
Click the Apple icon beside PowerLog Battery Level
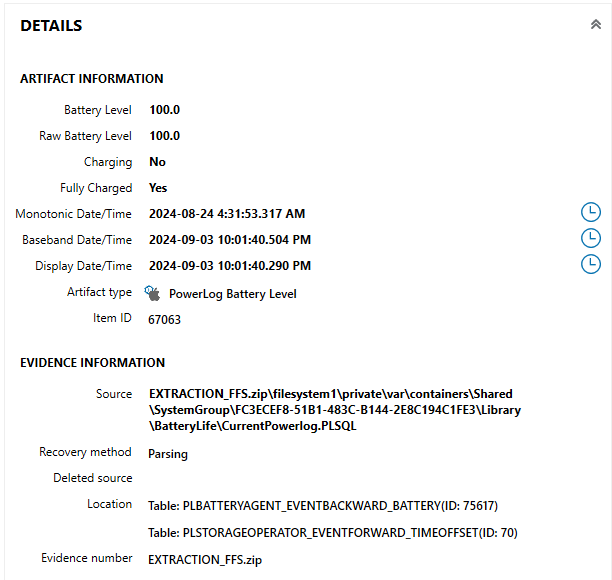[152, 293]
